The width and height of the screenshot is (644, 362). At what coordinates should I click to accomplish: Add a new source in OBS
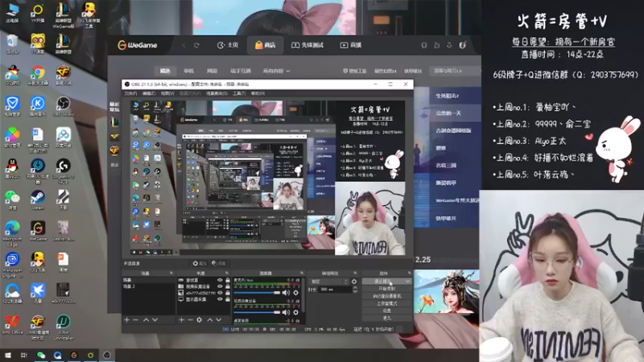182,319
